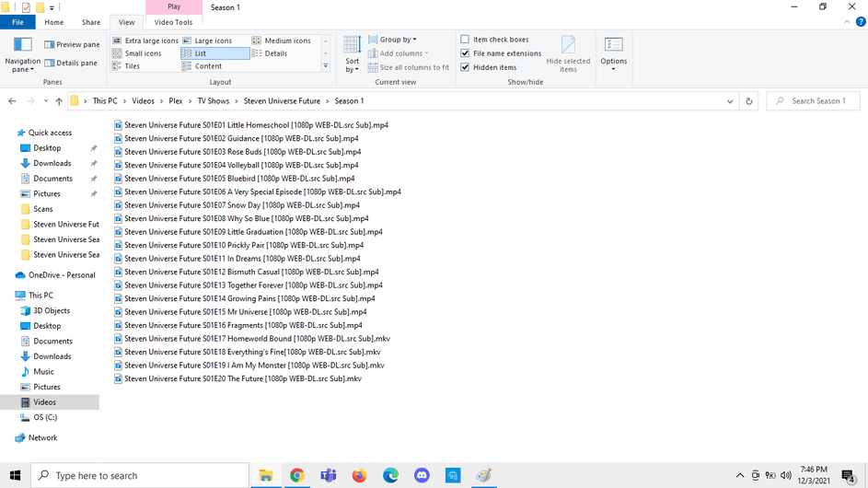Switch to Details layout
The height and width of the screenshot is (488, 868).
[270, 53]
